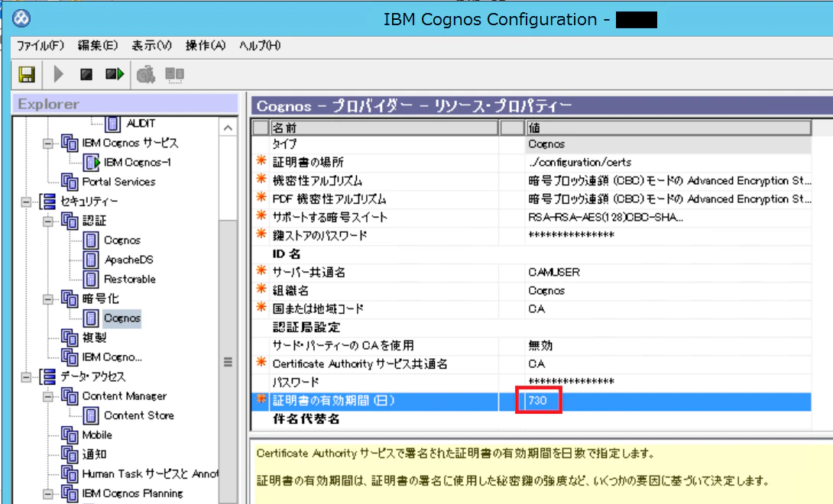
Task: Click Certificate Authority サービス共通名 value CA
Action: (536, 363)
